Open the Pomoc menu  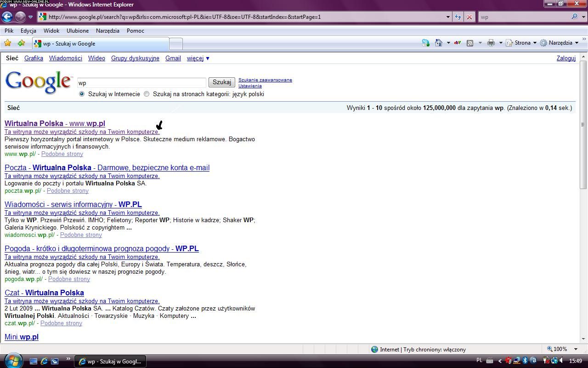136,31
